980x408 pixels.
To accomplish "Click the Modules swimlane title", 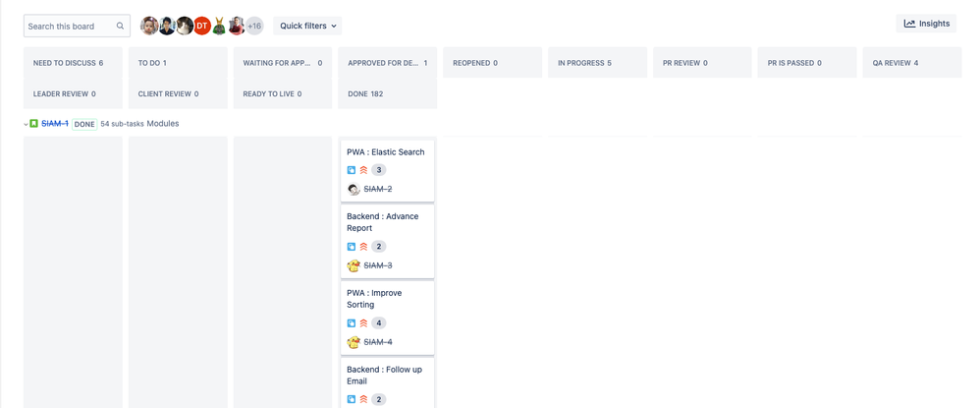I will tap(162, 124).
